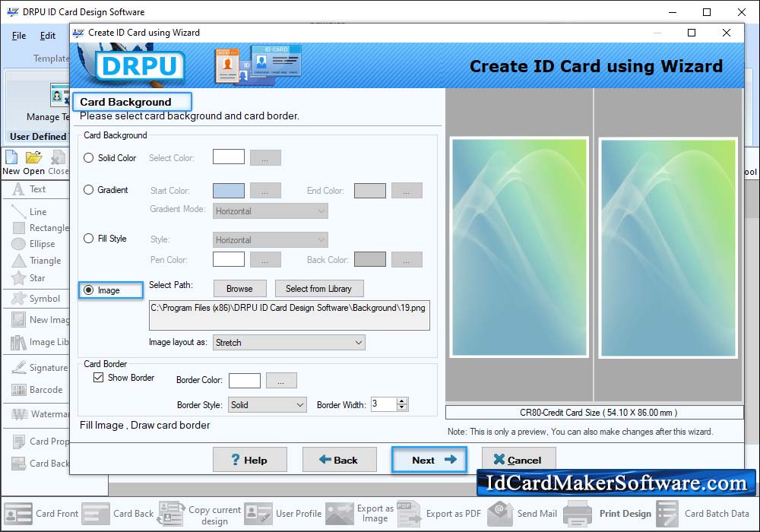Click the left card preview thumbnail
Screen dimensions: 760x532
(x=519, y=248)
